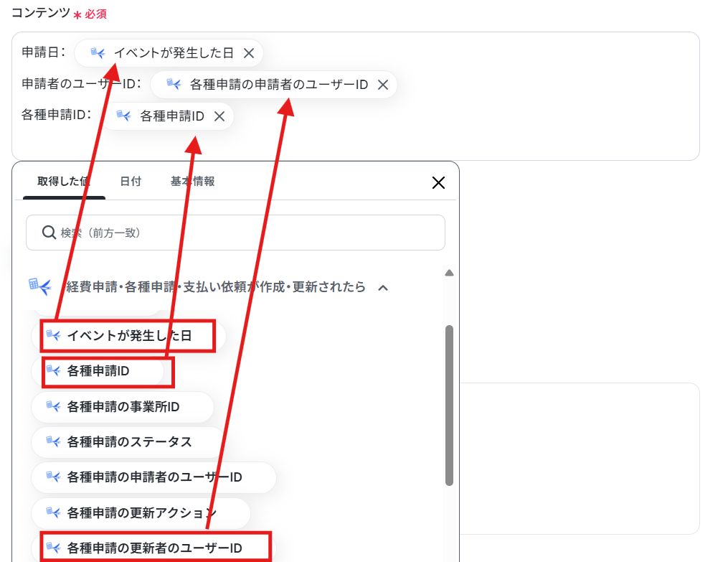Image resolution: width=728 pixels, height=562 pixels.
Task: Switch to the 基本情報 tab
Action: 192,181
